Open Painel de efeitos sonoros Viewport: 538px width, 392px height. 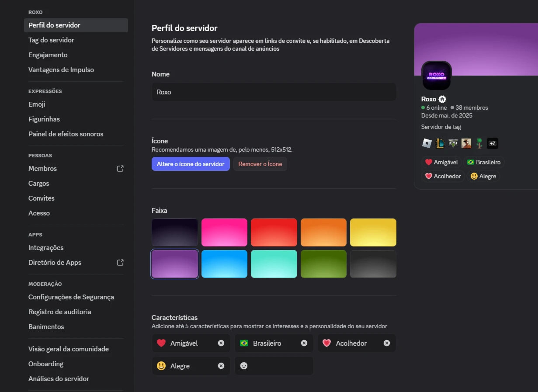[66, 134]
